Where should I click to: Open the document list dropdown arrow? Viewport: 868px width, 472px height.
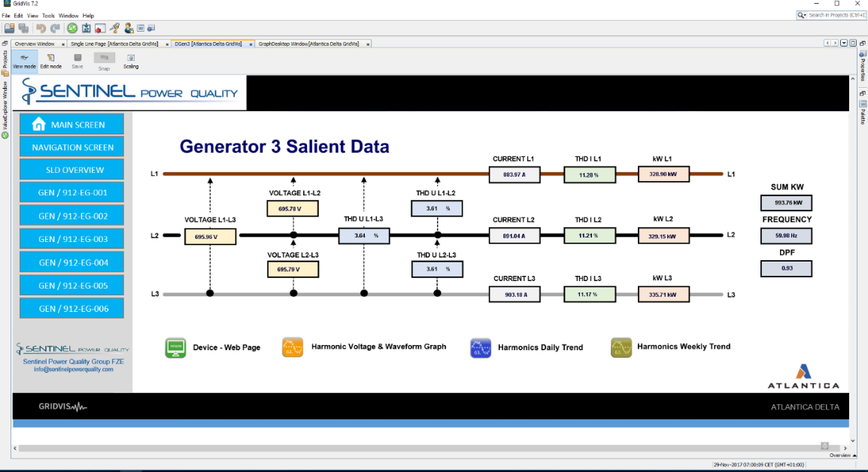coord(844,43)
